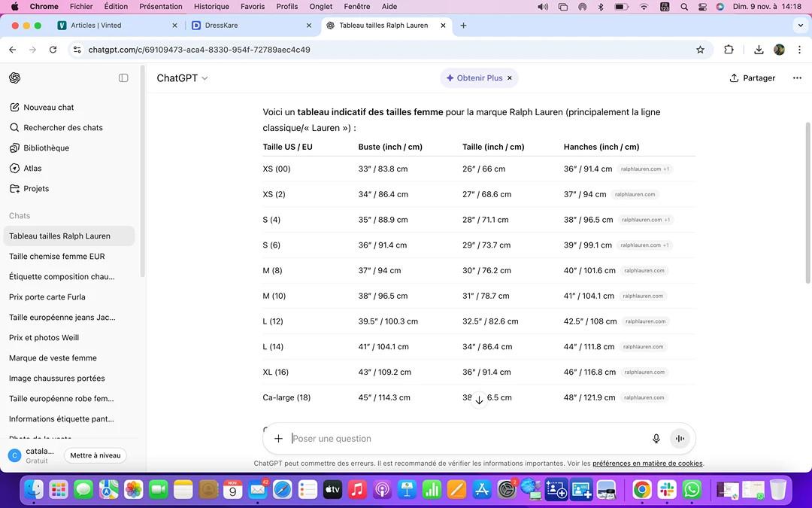The height and width of the screenshot is (508, 812).
Task: Open Finder from the Dock
Action: coord(34,489)
